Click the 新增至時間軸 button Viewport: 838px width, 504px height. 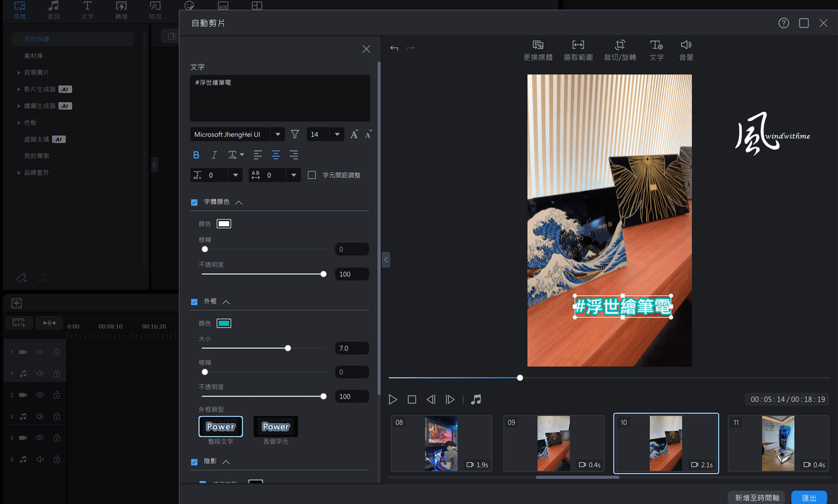pyautogui.click(x=757, y=497)
